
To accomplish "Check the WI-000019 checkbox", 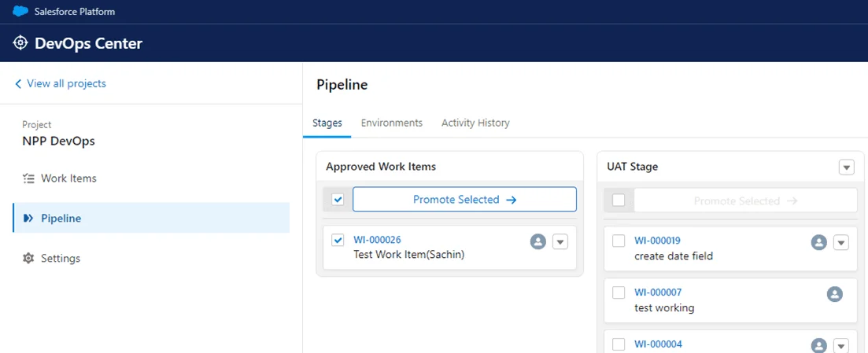I will tap(619, 241).
